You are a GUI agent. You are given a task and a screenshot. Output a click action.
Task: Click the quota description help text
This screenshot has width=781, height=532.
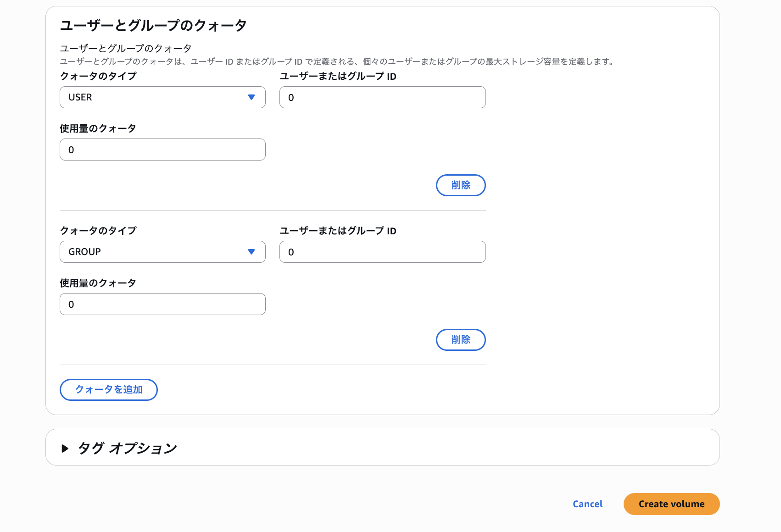tap(337, 61)
